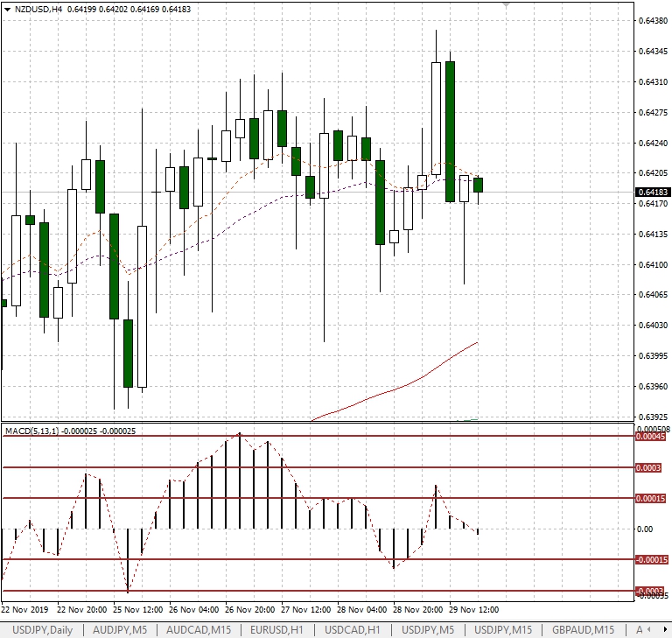672x638 pixels.
Task: Click the MACD(5,13,1) indicator title
Action: [x=31, y=431]
